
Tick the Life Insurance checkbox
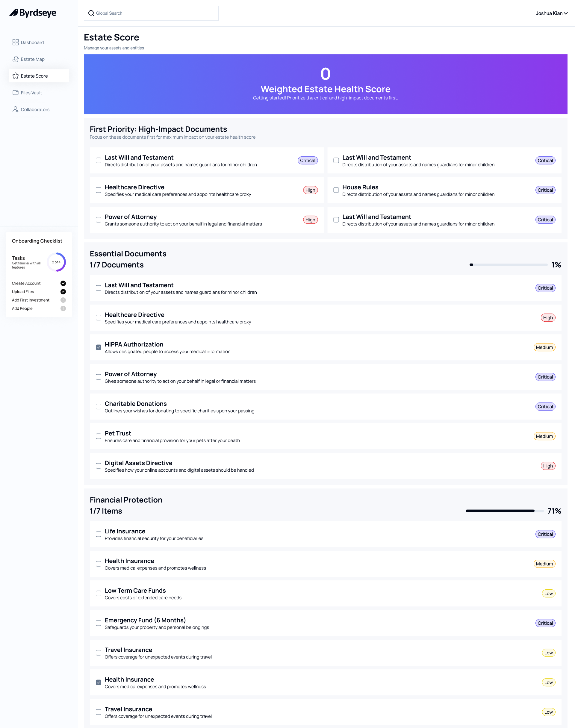pos(98,534)
